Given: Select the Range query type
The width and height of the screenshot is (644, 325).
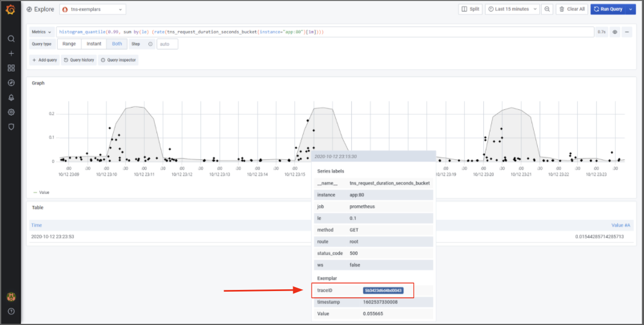Looking at the screenshot, I should point(69,44).
